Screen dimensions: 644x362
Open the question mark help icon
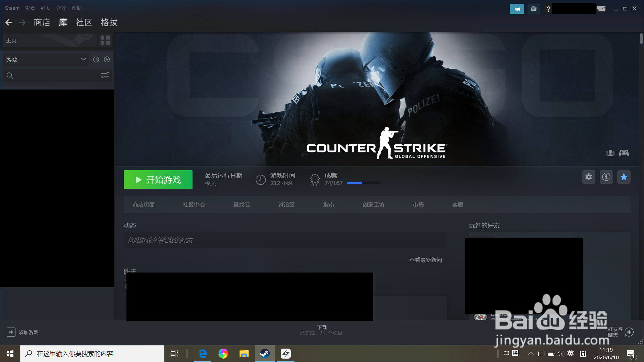coord(548,9)
